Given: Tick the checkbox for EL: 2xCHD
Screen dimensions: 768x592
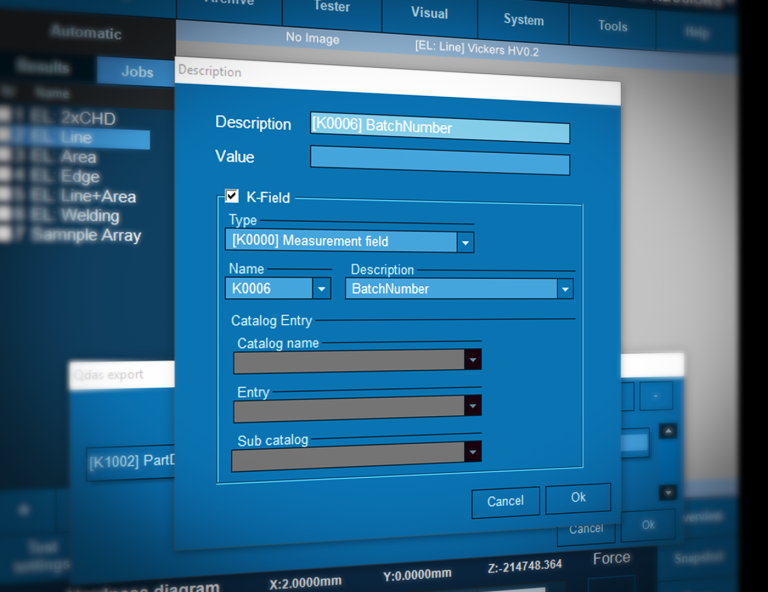Looking at the screenshot, I should click(5, 115).
